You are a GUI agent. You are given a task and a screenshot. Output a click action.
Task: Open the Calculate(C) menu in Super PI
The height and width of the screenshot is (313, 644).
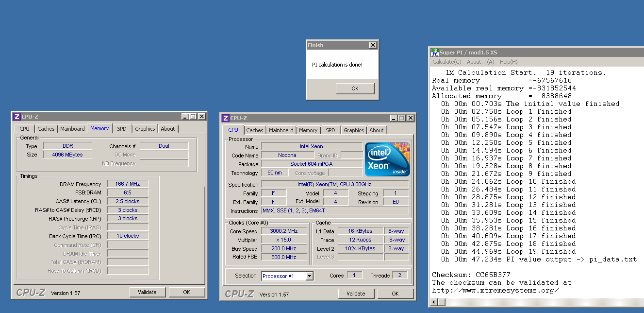pos(447,62)
